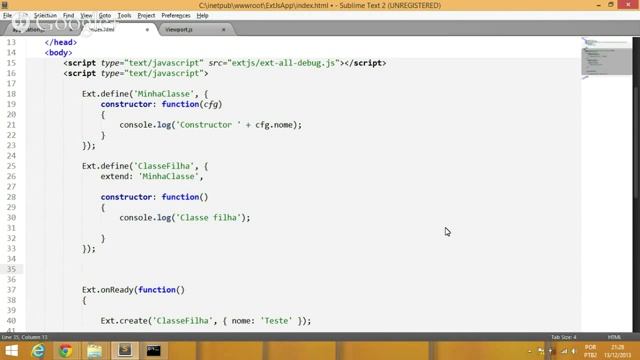
Task: Minimize the Sublime Text window
Action: pyautogui.click(x=598, y=5)
